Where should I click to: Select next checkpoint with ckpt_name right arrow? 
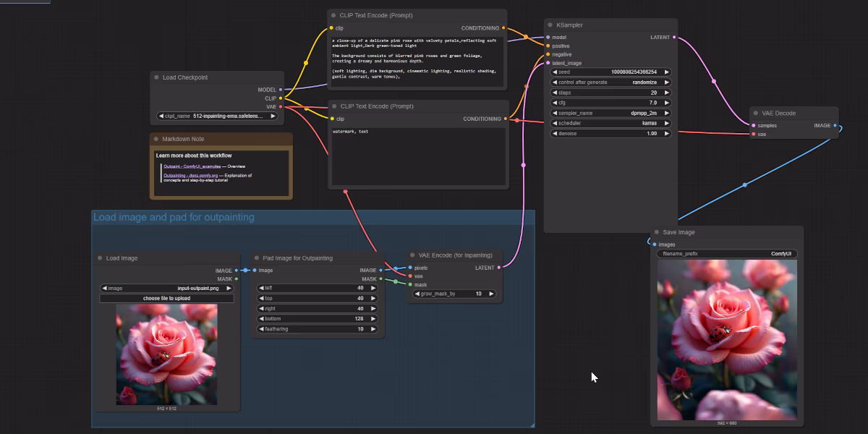pyautogui.click(x=274, y=116)
